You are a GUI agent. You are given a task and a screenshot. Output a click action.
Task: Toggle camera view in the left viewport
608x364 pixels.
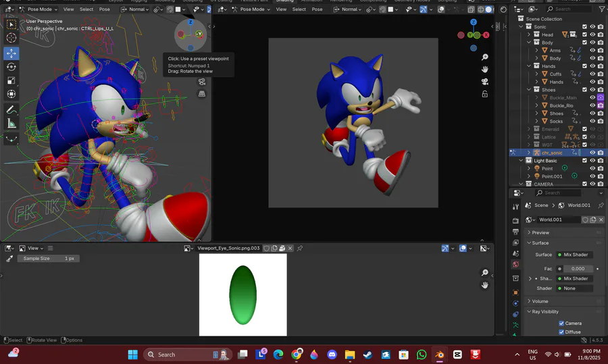pos(201,82)
